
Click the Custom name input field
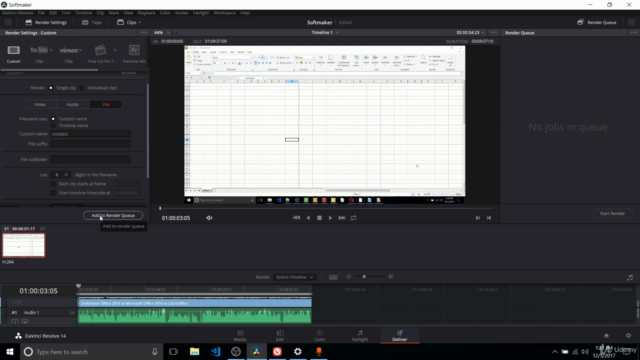91,134
